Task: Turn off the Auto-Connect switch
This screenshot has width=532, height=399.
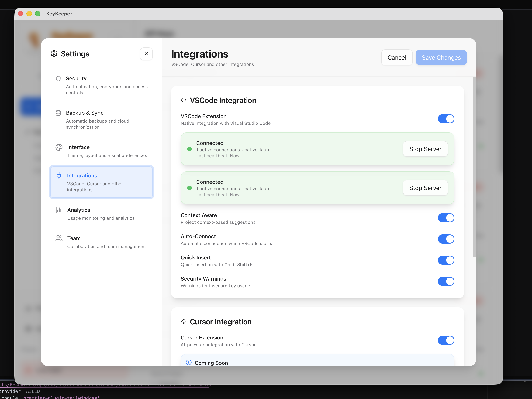Action: click(x=446, y=239)
